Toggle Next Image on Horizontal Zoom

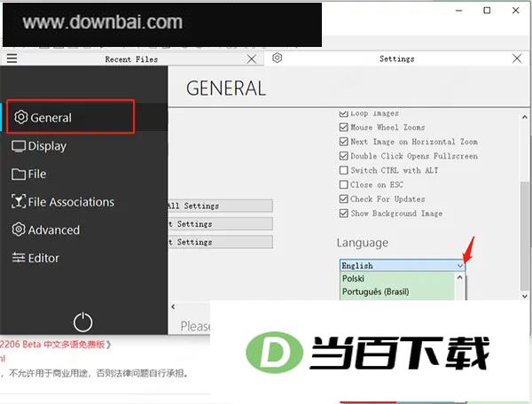344,142
